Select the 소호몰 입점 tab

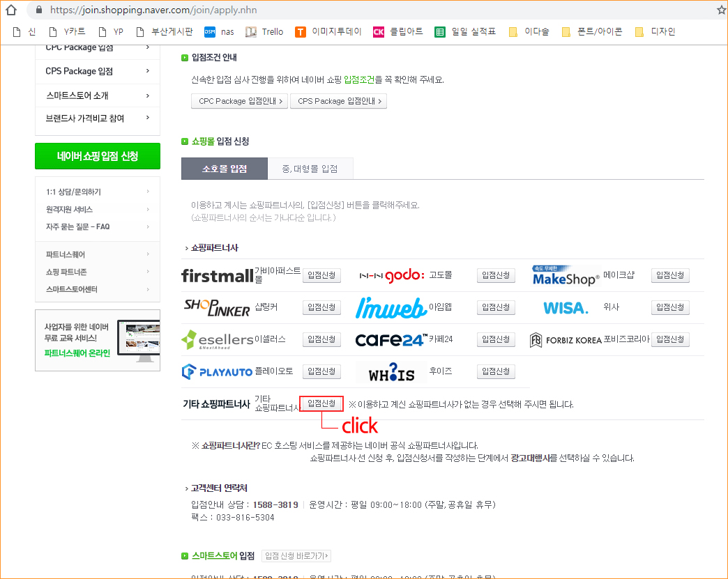click(x=225, y=169)
